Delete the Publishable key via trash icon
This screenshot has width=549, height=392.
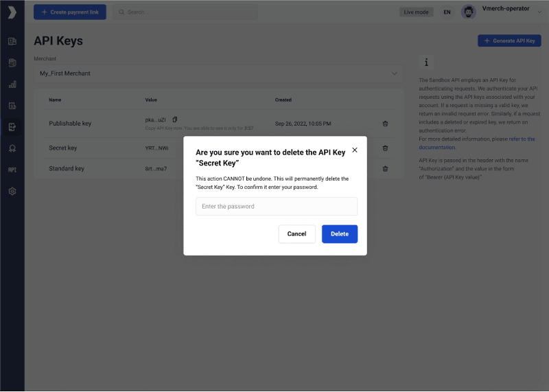[x=385, y=124]
